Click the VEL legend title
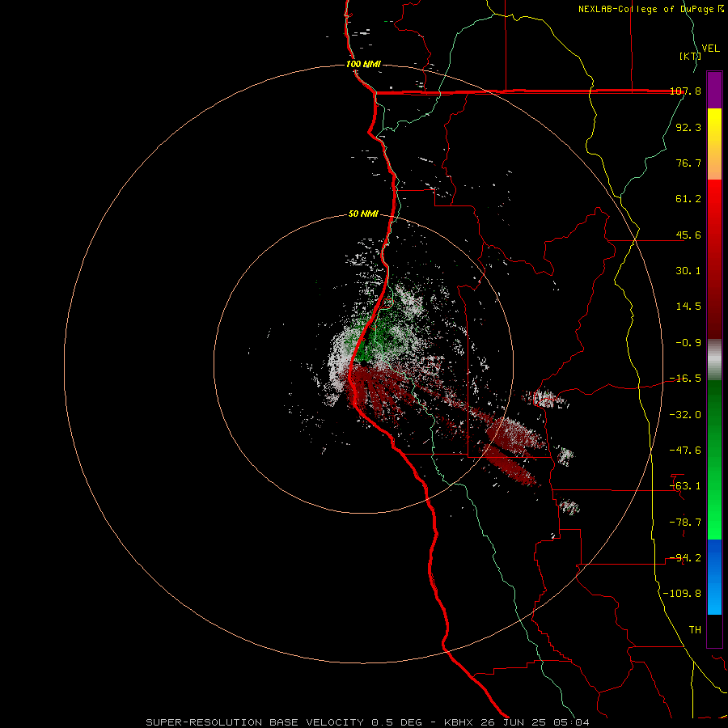This screenshot has height=728, width=728. point(710,49)
